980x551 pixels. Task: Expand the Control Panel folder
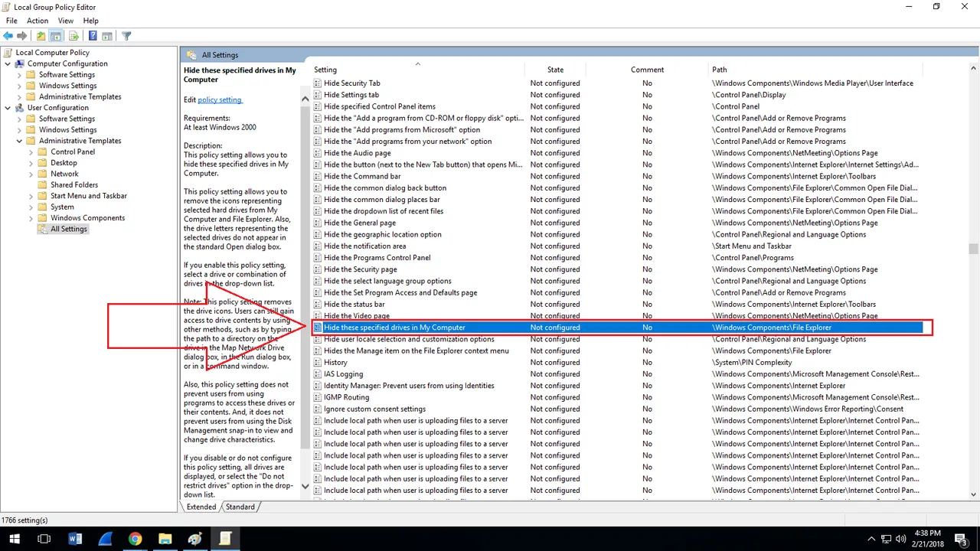pos(31,152)
